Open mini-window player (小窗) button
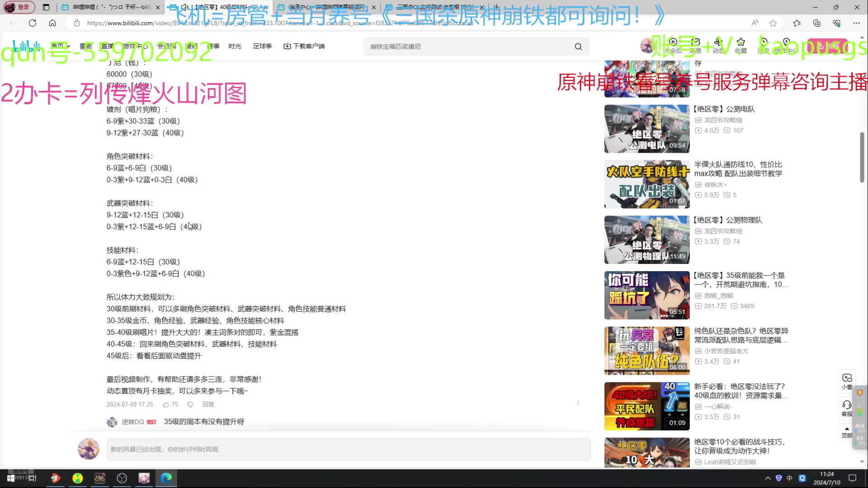 point(847,381)
